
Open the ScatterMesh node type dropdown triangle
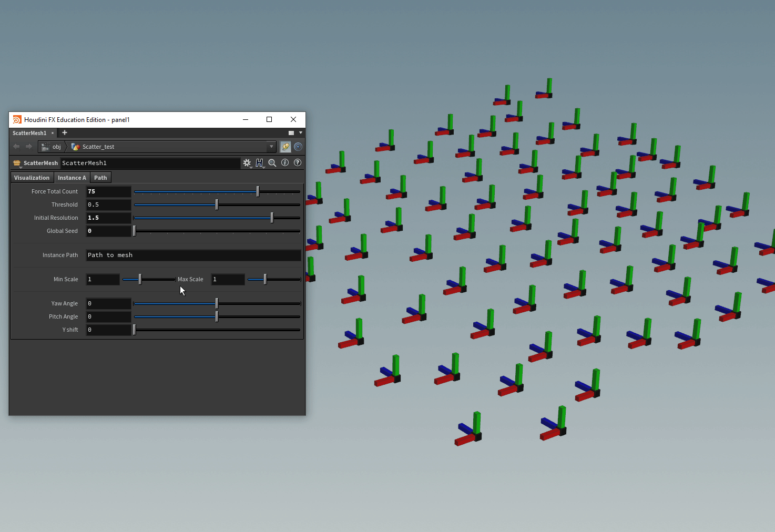[x=21, y=168]
